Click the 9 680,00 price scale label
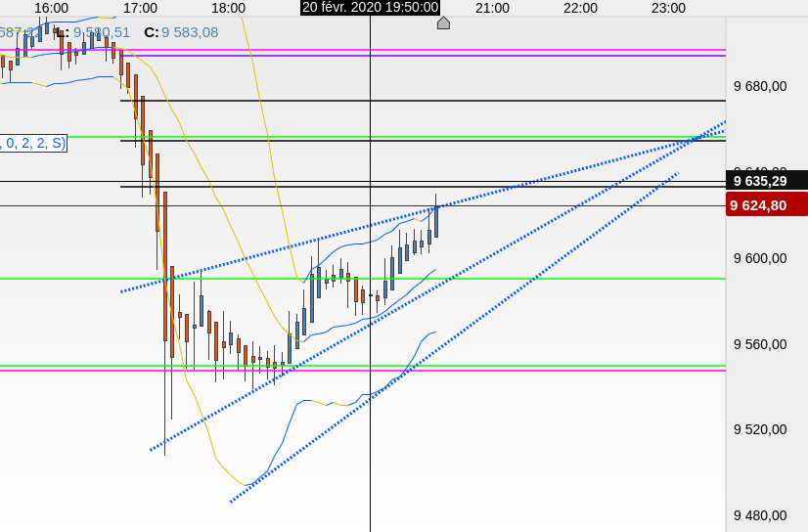This screenshot has height=532, width=808. (x=760, y=86)
